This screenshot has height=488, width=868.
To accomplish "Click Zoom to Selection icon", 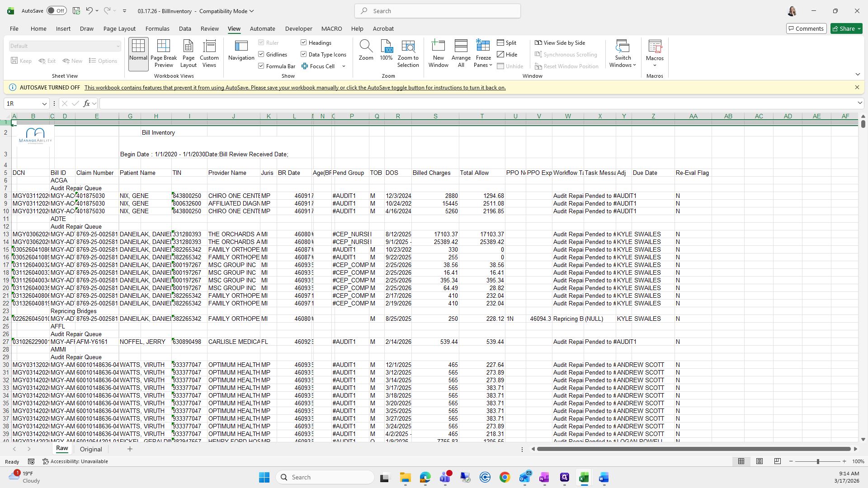I will (408, 47).
